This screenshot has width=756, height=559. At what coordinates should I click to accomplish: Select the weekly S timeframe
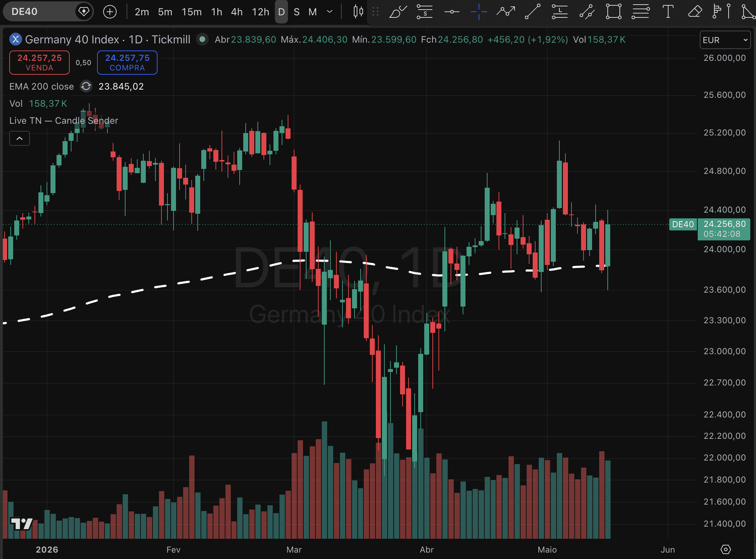pyautogui.click(x=297, y=12)
